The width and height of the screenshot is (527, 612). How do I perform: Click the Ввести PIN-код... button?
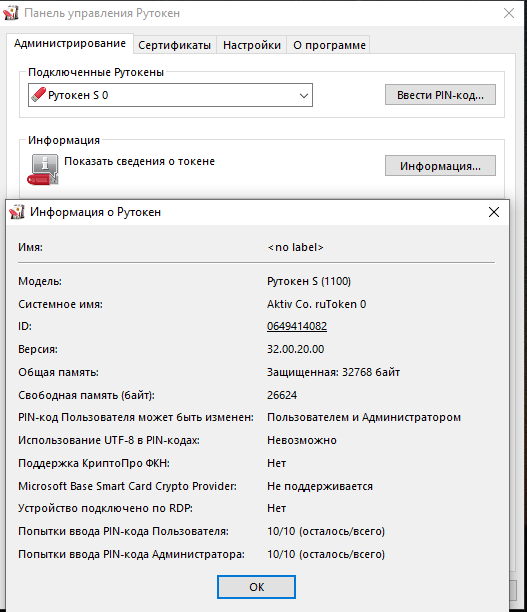tap(440, 95)
